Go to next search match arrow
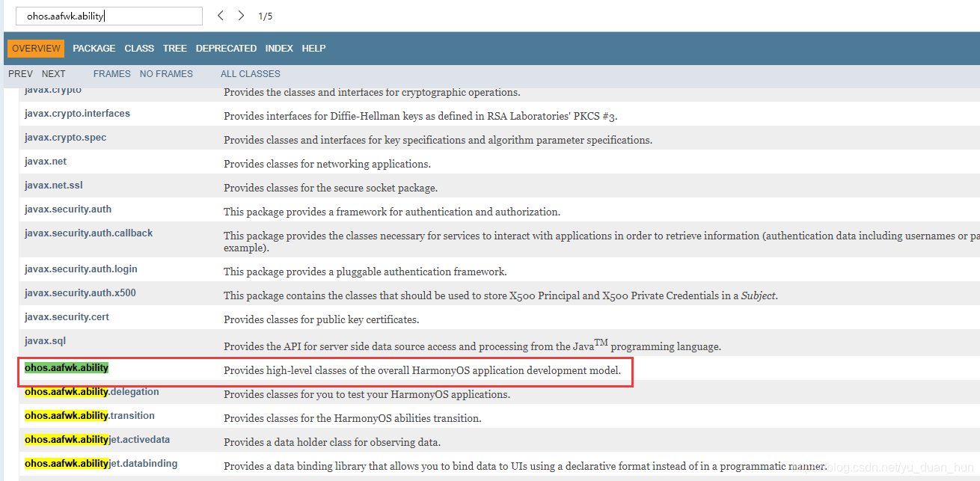 241,16
